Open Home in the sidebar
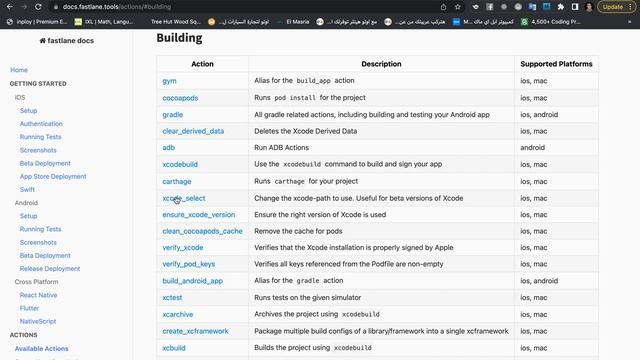This screenshot has height=360, width=640. pyautogui.click(x=19, y=70)
